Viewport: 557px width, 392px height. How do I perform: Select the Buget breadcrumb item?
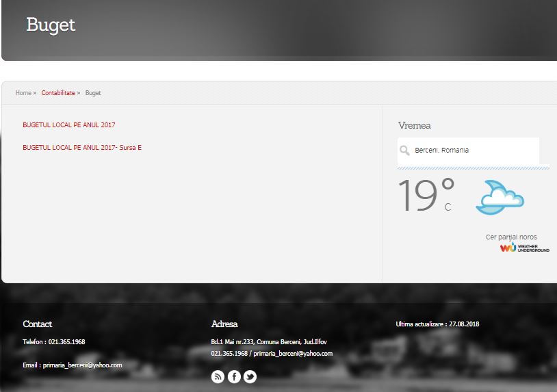93,93
